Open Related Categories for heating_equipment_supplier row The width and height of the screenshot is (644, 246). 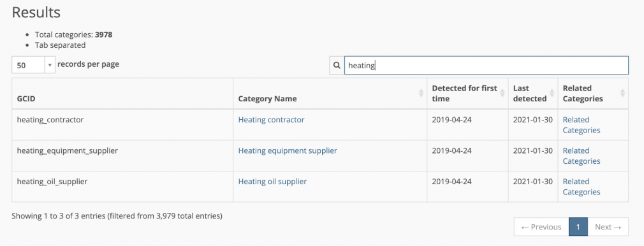tap(581, 156)
